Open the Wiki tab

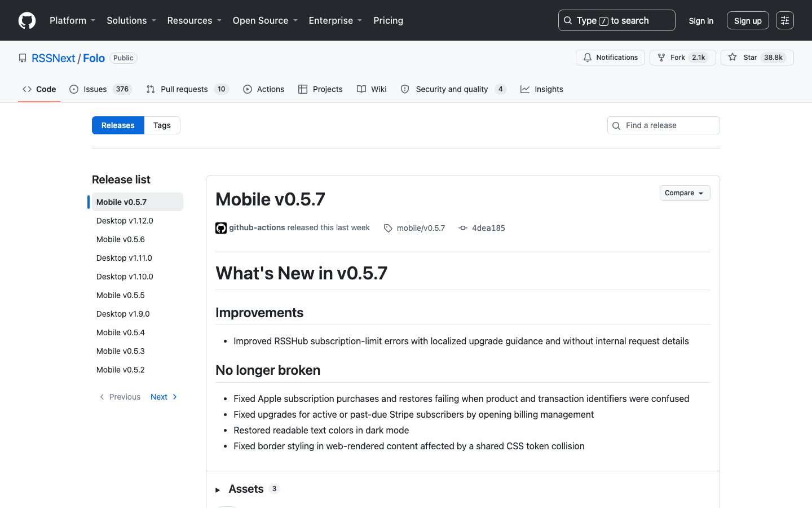click(372, 89)
